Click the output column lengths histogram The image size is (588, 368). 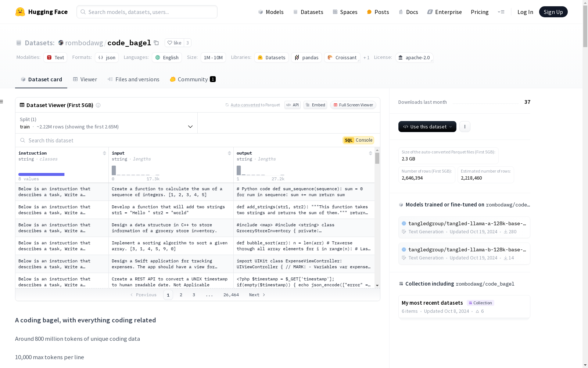pyautogui.click(x=261, y=170)
